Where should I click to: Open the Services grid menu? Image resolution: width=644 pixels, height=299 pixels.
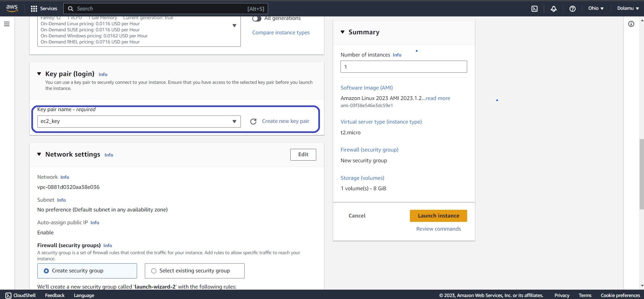34,9
